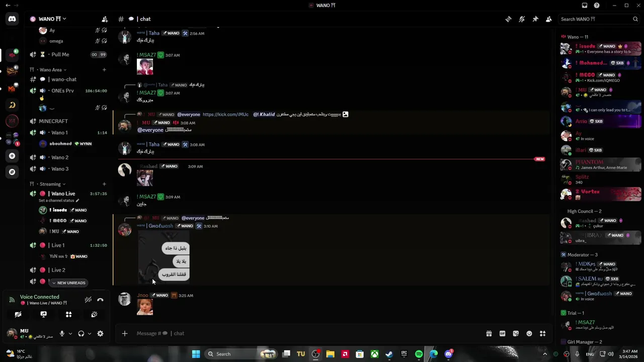Edit Set a channel status

(x=59, y=201)
